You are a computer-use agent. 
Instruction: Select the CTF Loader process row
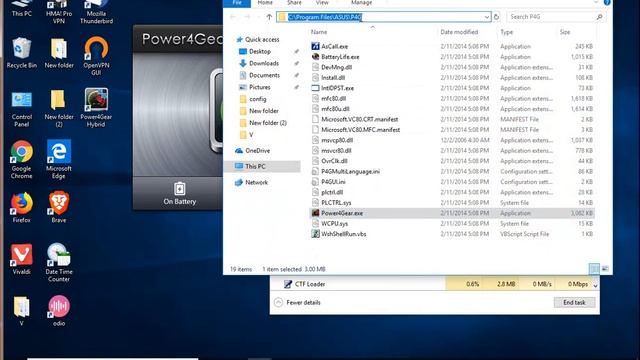point(435,284)
